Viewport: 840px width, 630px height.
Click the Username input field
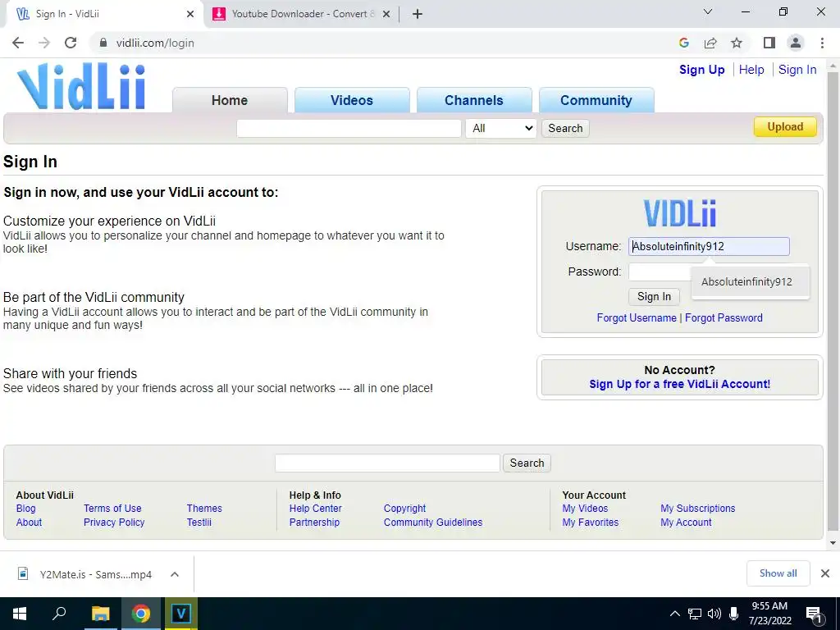[709, 246]
